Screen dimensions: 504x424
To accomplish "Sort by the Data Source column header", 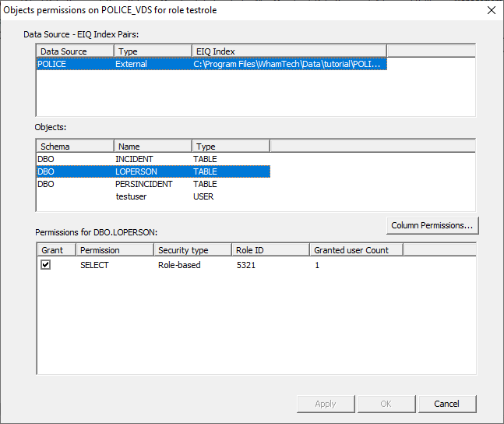I will point(75,51).
